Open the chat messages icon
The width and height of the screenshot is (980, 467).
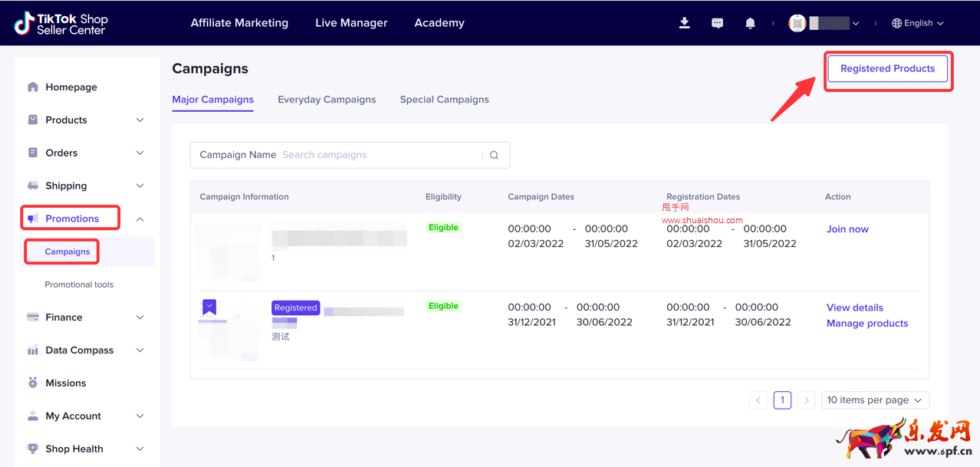717,23
